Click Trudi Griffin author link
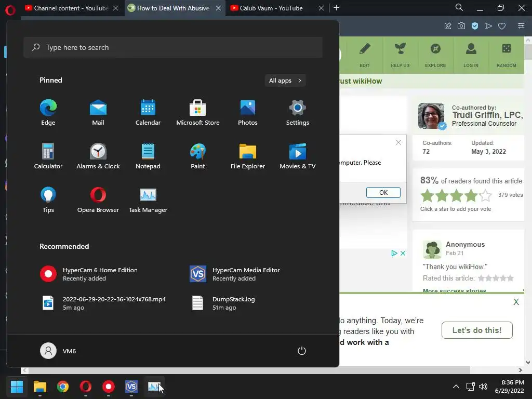 [x=487, y=115]
